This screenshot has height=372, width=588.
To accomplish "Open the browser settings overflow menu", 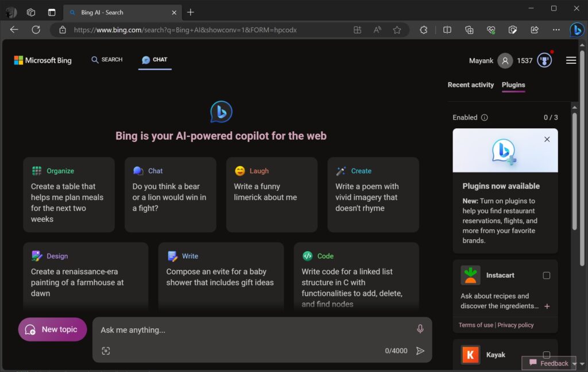I will [556, 30].
